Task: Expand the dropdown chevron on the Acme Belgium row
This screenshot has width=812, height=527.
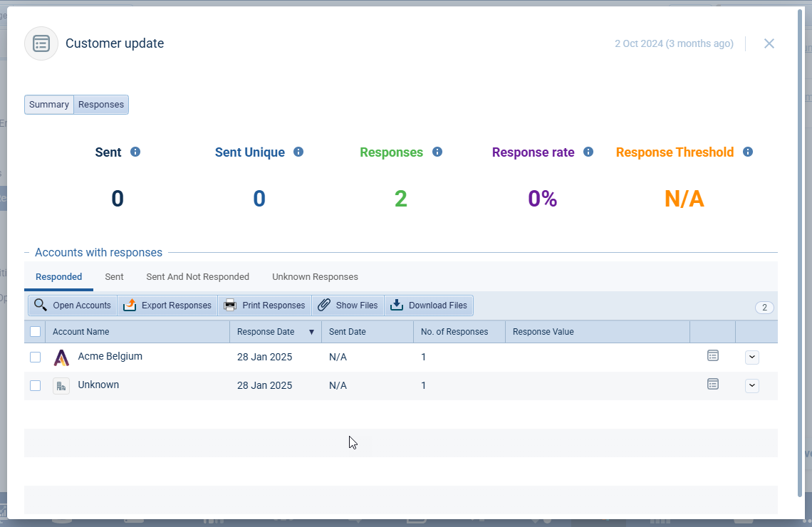Action: 752,356
